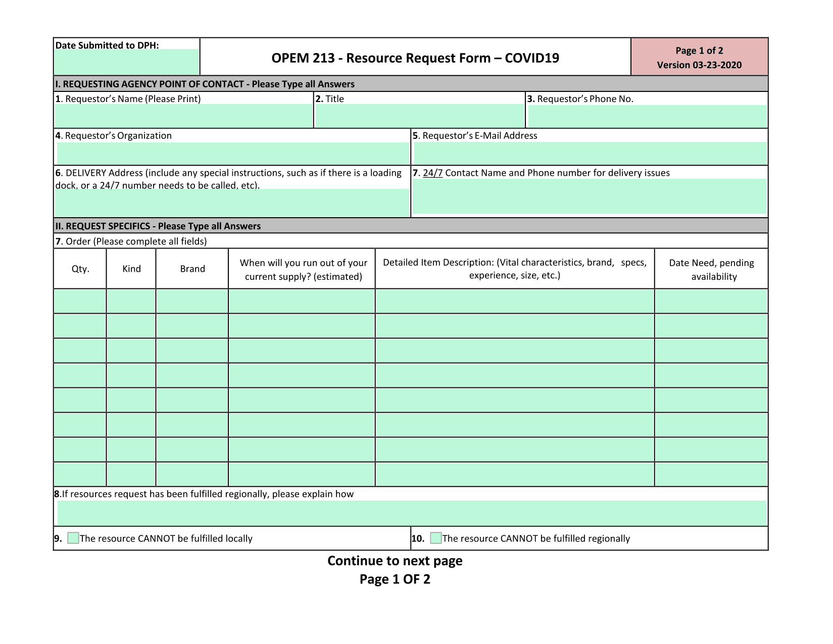Click the Requestor's Name input field
This screenshot has width=833, height=644.
(183, 116)
